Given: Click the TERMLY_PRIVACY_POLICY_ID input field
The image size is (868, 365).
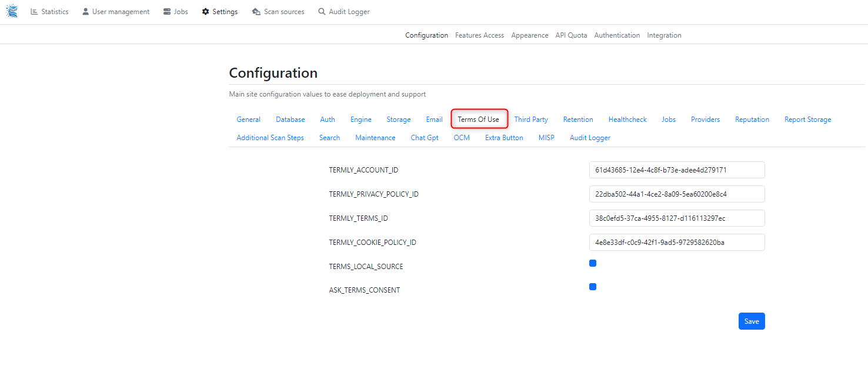Looking at the screenshot, I should pyautogui.click(x=677, y=194).
